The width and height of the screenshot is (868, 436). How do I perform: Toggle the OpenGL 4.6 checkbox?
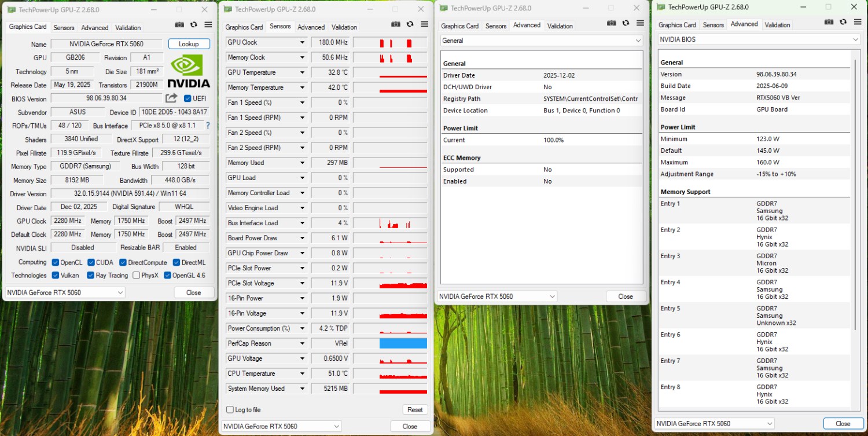click(168, 276)
